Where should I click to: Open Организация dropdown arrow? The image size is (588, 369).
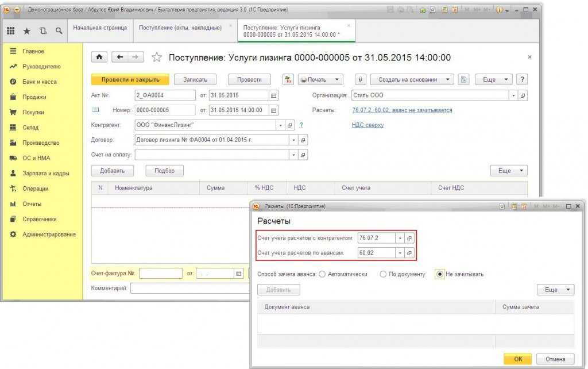(x=514, y=95)
